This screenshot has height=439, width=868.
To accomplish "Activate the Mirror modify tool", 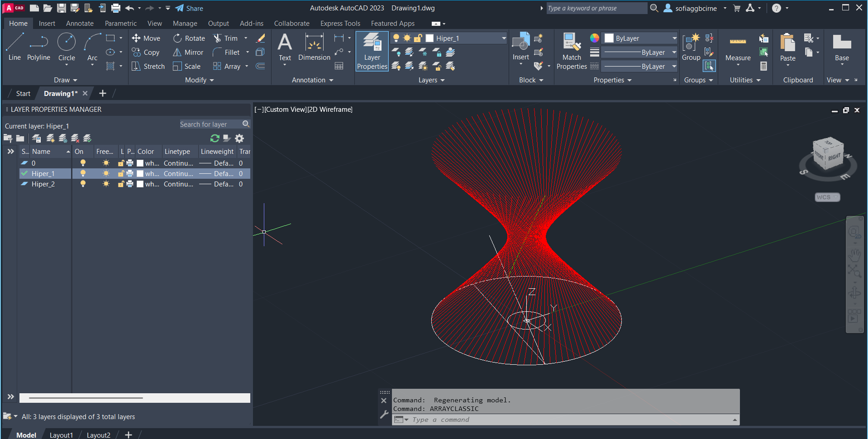I will tap(189, 52).
